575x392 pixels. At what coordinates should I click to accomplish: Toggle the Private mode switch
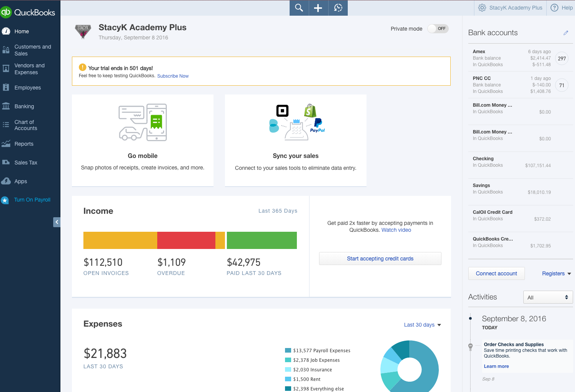click(438, 29)
